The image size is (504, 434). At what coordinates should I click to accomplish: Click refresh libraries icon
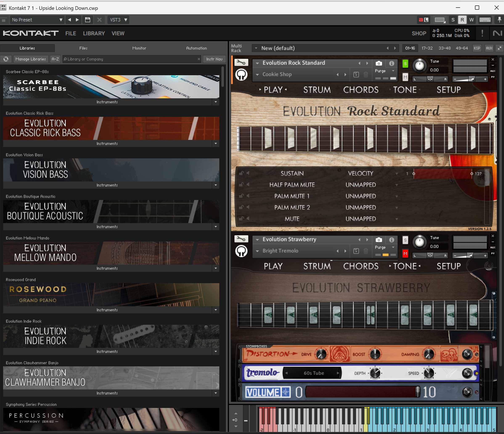(x=6, y=59)
